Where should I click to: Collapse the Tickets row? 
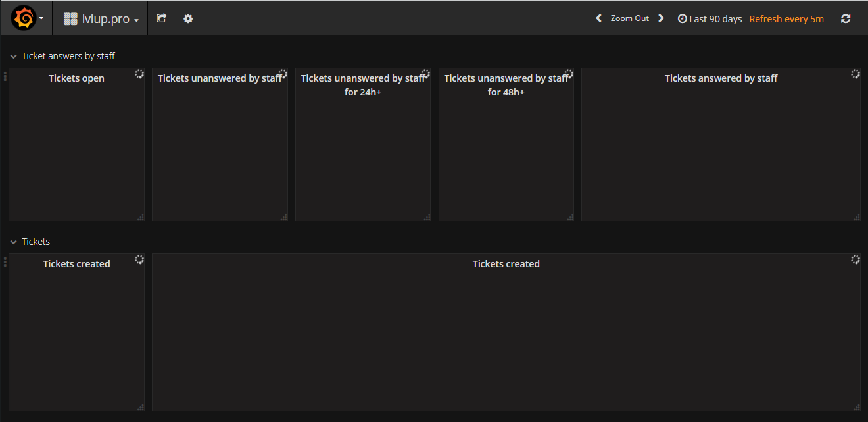pyautogui.click(x=13, y=242)
